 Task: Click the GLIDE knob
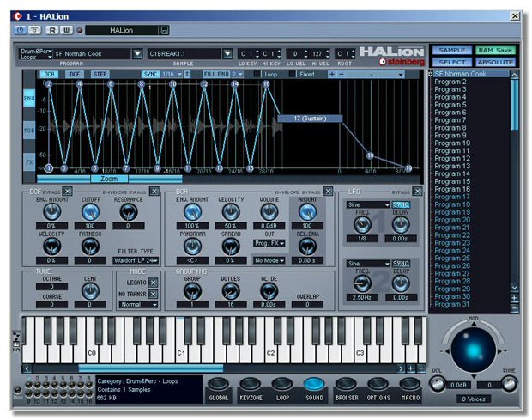[269, 291]
